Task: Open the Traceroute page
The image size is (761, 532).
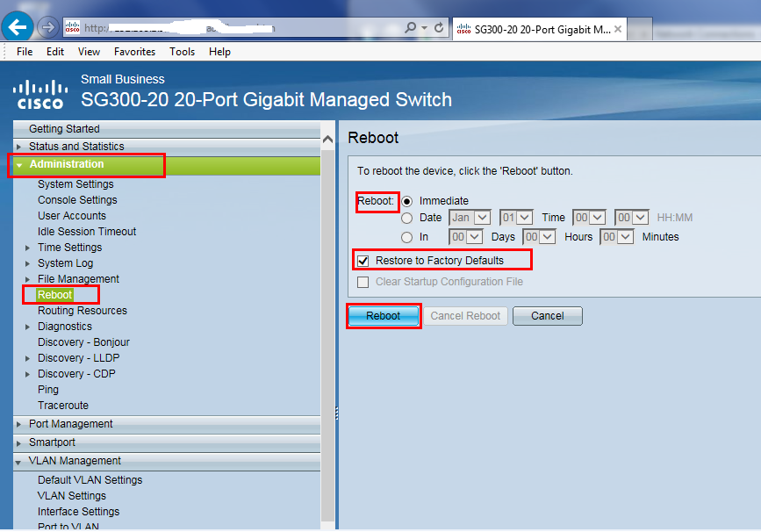Action: pyautogui.click(x=63, y=406)
